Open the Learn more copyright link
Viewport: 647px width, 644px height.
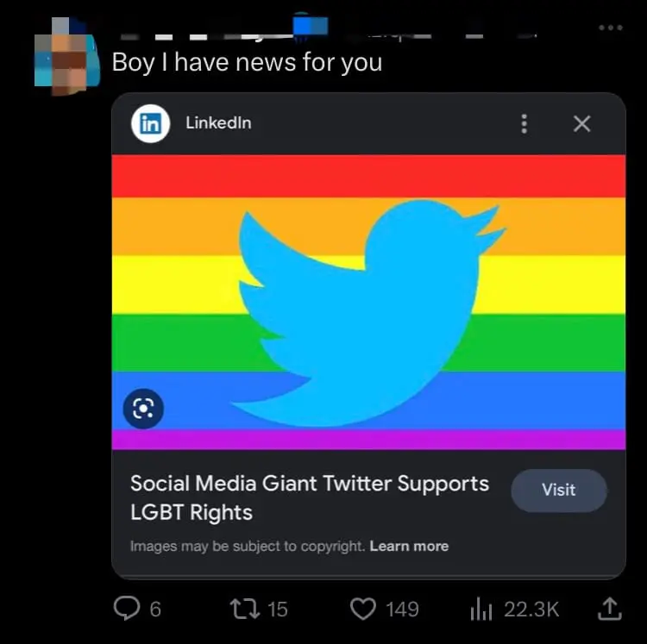409,546
